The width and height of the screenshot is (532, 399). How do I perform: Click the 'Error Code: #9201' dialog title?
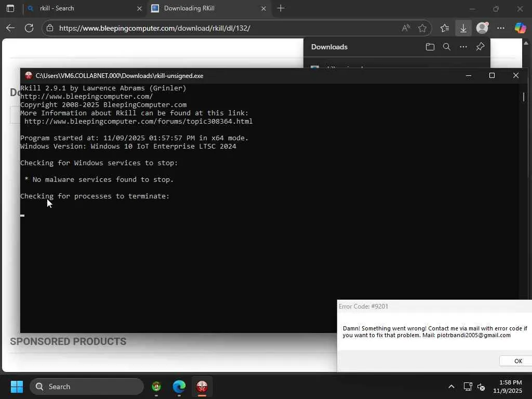363,307
